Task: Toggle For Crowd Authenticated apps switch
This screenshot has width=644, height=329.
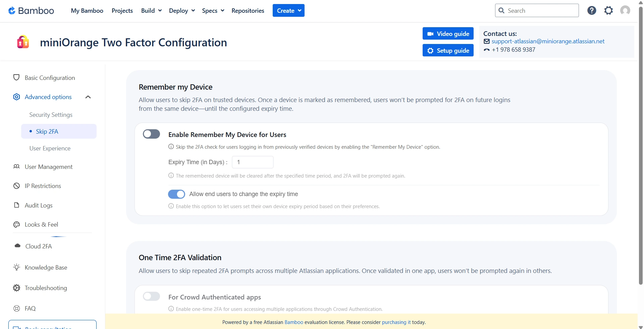Action: [x=151, y=296]
